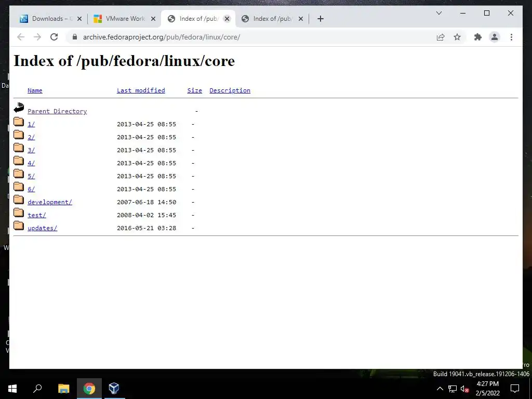Open the network tray icon
The width and height of the screenshot is (532, 399).
[453, 389]
